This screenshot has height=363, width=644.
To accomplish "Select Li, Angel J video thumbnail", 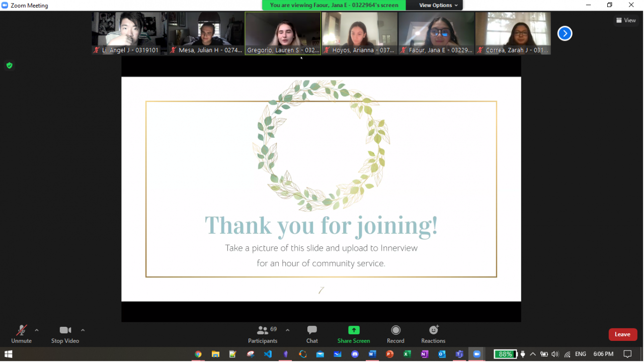I will coord(129,33).
